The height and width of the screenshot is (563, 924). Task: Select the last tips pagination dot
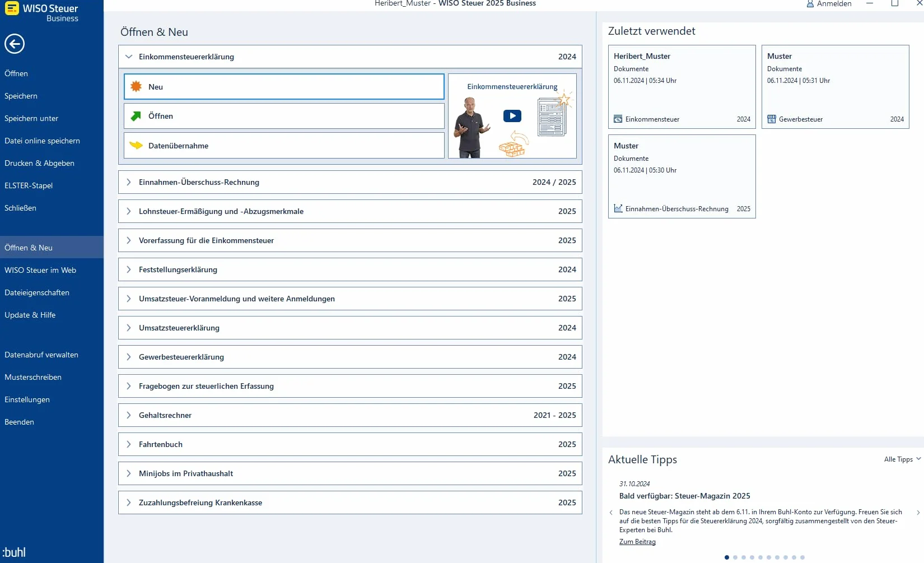click(x=802, y=557)
